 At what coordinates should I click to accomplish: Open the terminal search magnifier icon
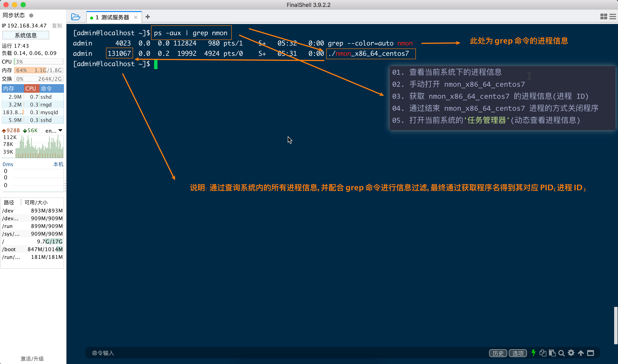pyautogui.click(x=561, y=353)
